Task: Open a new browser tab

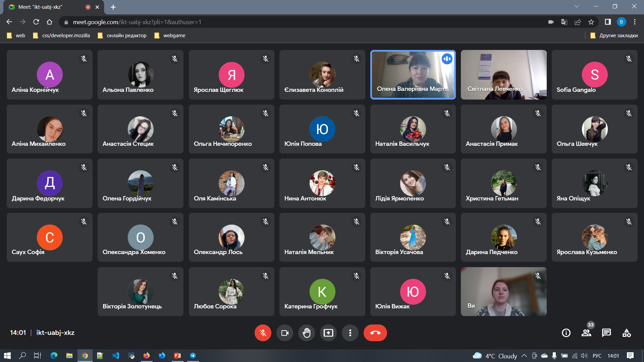Action: [x=113, y=7]
